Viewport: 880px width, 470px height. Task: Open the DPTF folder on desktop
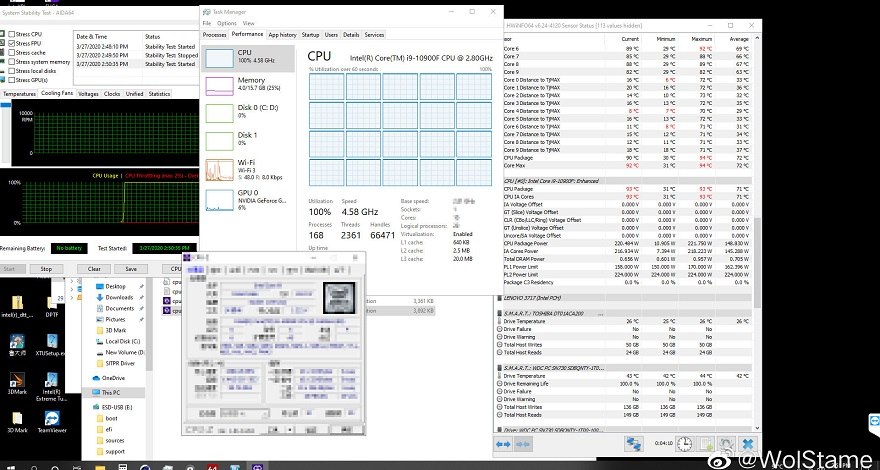click(x=52, y=307)
